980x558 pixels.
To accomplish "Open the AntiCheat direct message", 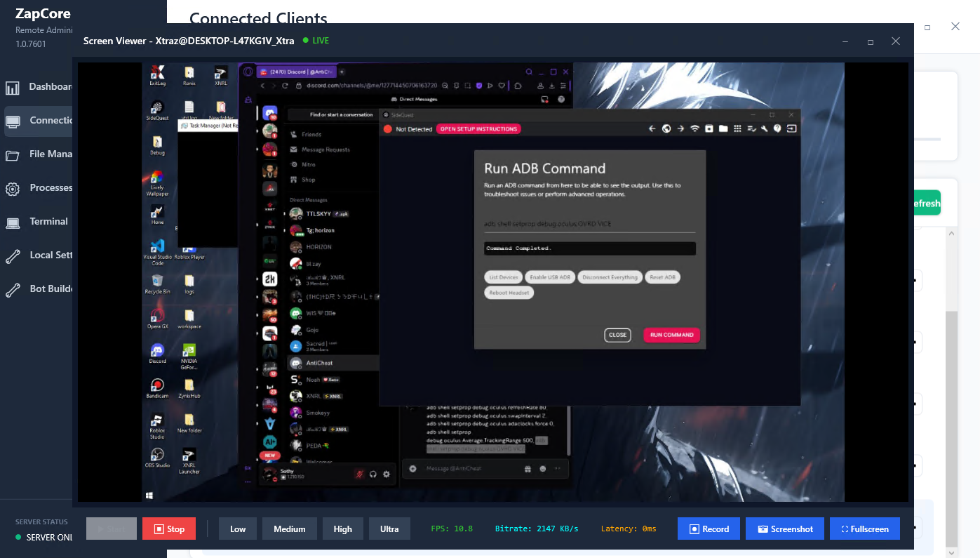I will coord(333,363).
